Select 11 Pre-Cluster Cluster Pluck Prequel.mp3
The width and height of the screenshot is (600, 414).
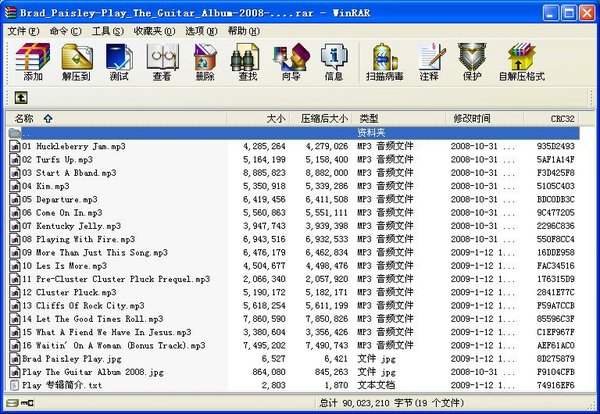tap(116, 279)
